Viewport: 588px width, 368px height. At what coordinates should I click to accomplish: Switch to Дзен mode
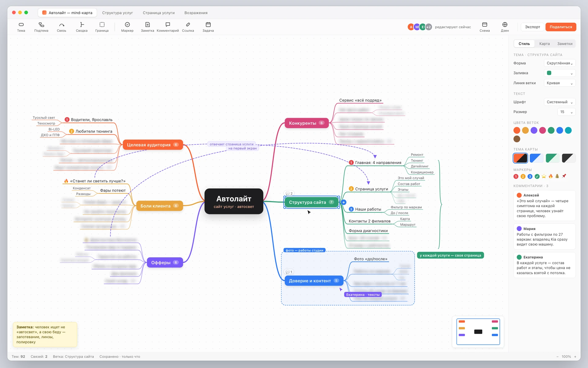[505, 27]
